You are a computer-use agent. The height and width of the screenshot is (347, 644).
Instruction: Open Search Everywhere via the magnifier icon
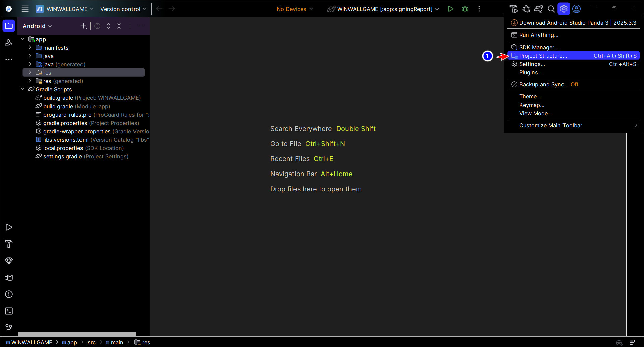coord(551,9)
